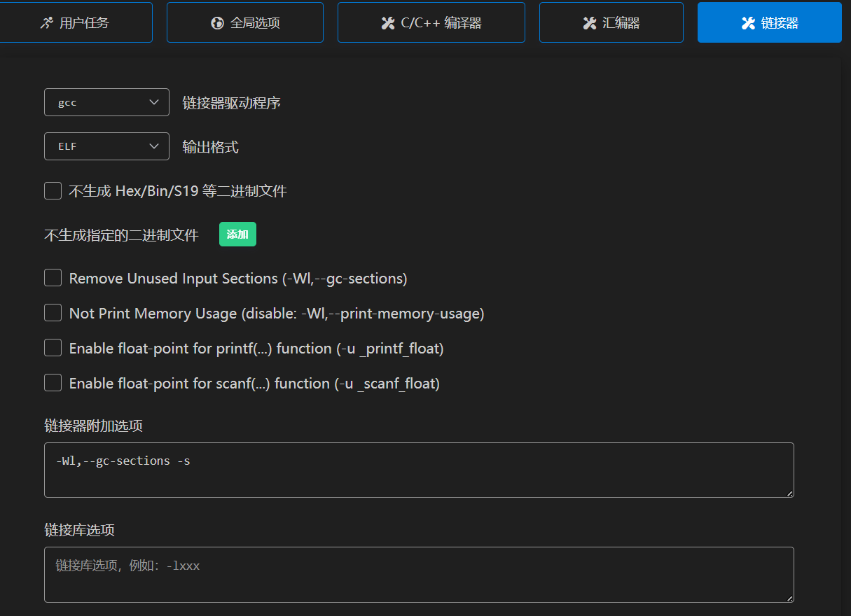The width and height of the screenshot is (851, 616).
Task: Open the C/C++ 编译器 tab
Action: click(x=431, y=22)
